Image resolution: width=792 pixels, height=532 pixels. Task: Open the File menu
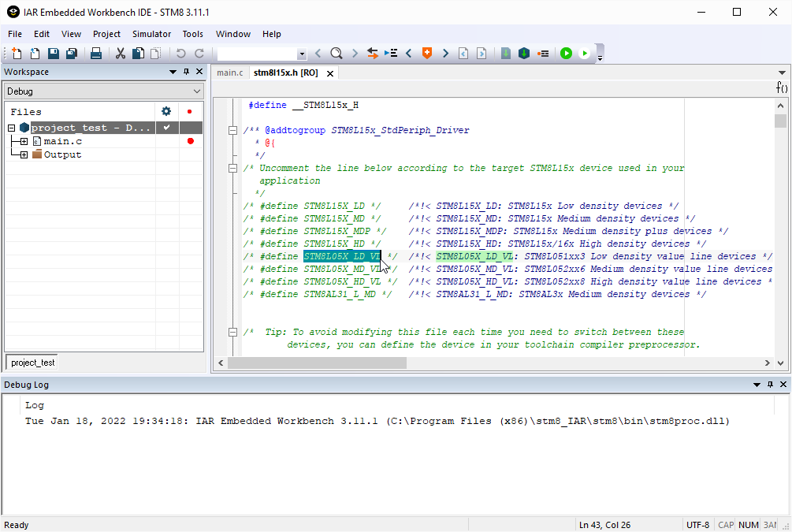15,34
